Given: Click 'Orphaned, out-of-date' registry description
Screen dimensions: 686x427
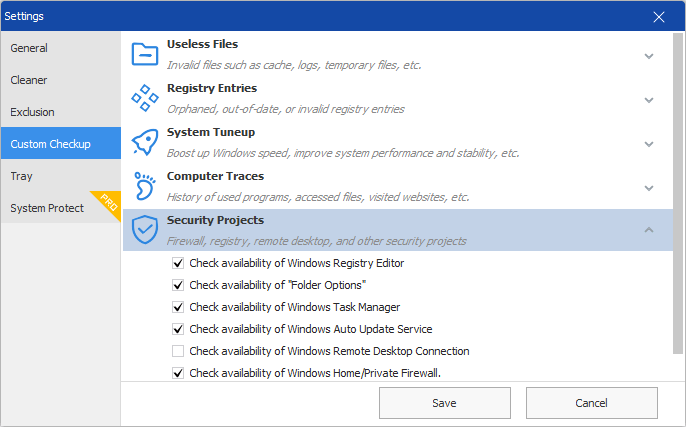Looking at the screenshot, I should coord(286,109).
